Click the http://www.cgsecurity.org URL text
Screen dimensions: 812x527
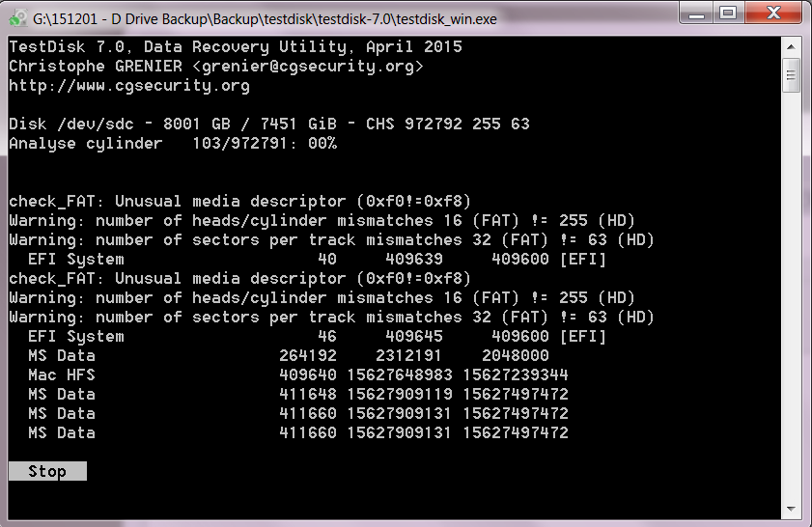click(x=129, y=85)
